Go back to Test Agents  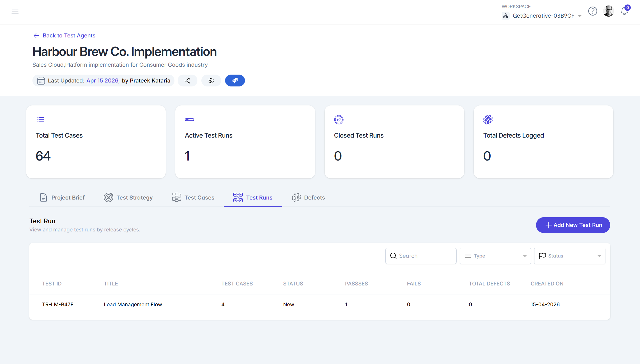tap(64, 36)
